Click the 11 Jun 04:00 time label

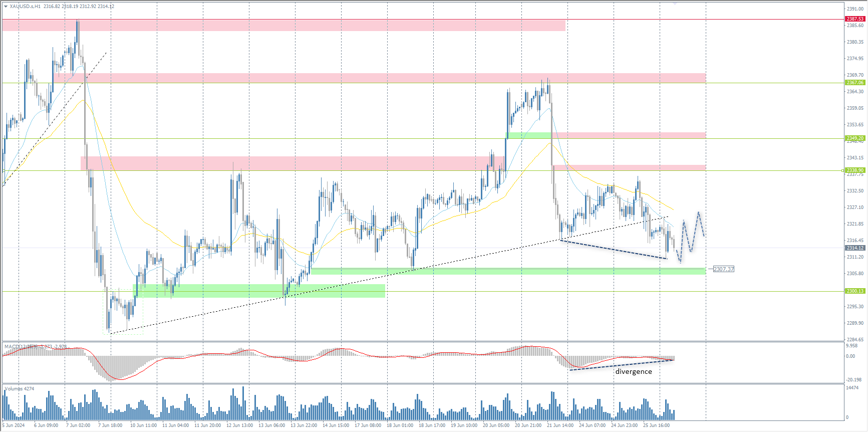[x=175, y=425]
